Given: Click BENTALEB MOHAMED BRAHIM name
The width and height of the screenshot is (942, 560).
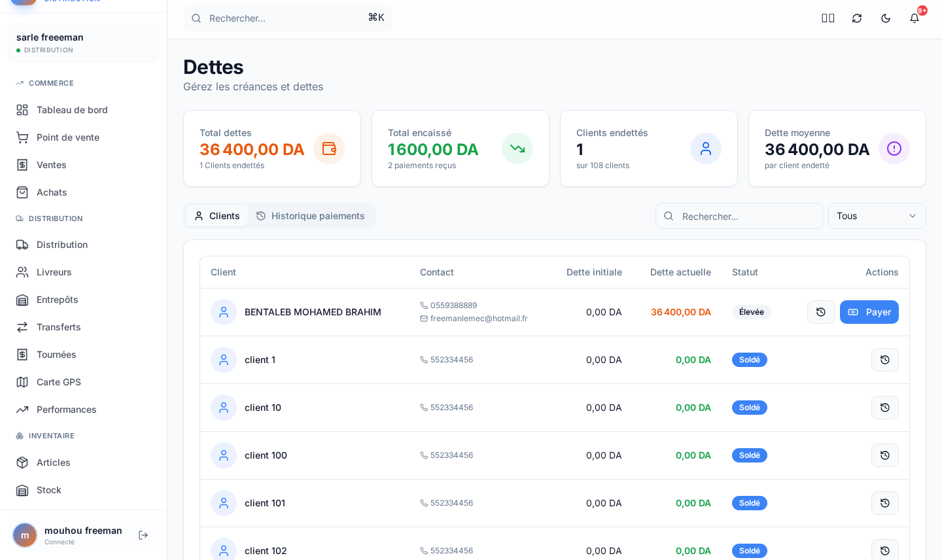Looking at the screenshot, I should pos(313,312).
